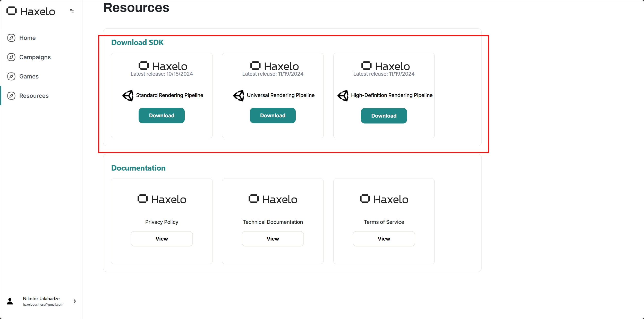This screenshot has height=319, width=644.
Task: Click Haxelo logo on Privacy Policy card
Action: pyautogui.click(x=162, y=199)
